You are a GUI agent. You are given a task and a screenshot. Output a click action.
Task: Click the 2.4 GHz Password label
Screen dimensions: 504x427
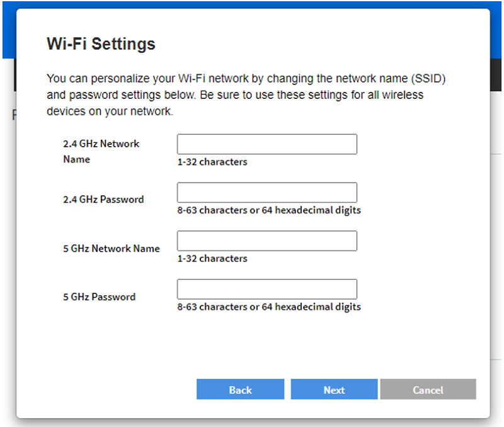pyautogui.click(x=103, y=200)
